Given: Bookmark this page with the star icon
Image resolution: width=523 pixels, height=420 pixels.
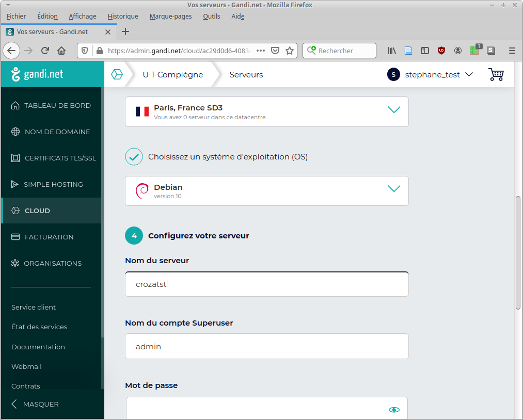Looking at the screenshot, I should coord(290,51).
